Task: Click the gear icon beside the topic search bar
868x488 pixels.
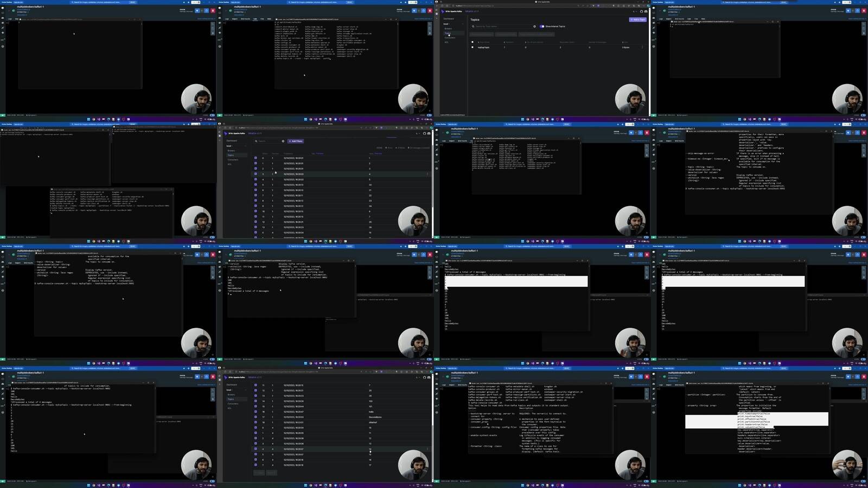Action: [535, 27]
